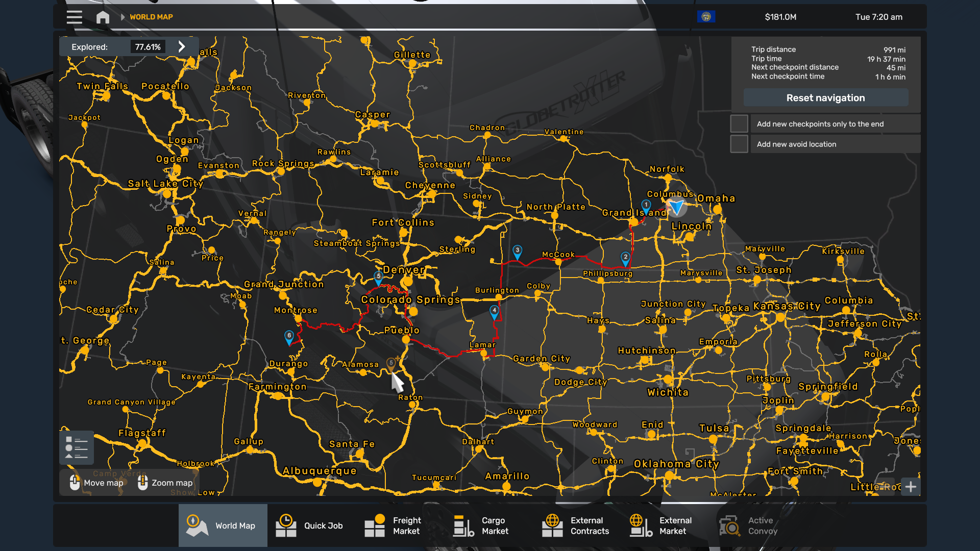Toggle add new avoid location checkbox

point(739,144)
